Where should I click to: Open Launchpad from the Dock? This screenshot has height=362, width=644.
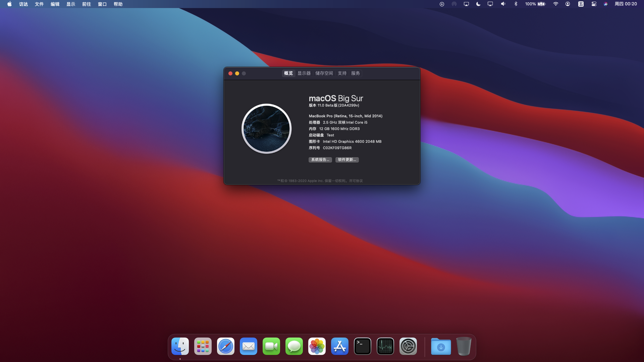point(203,346)
